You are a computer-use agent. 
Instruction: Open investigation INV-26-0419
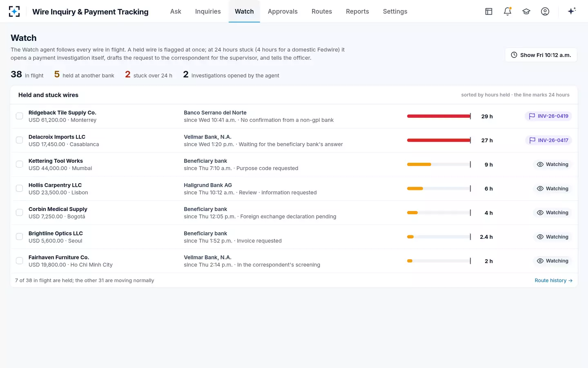click(x=548, y=116)
